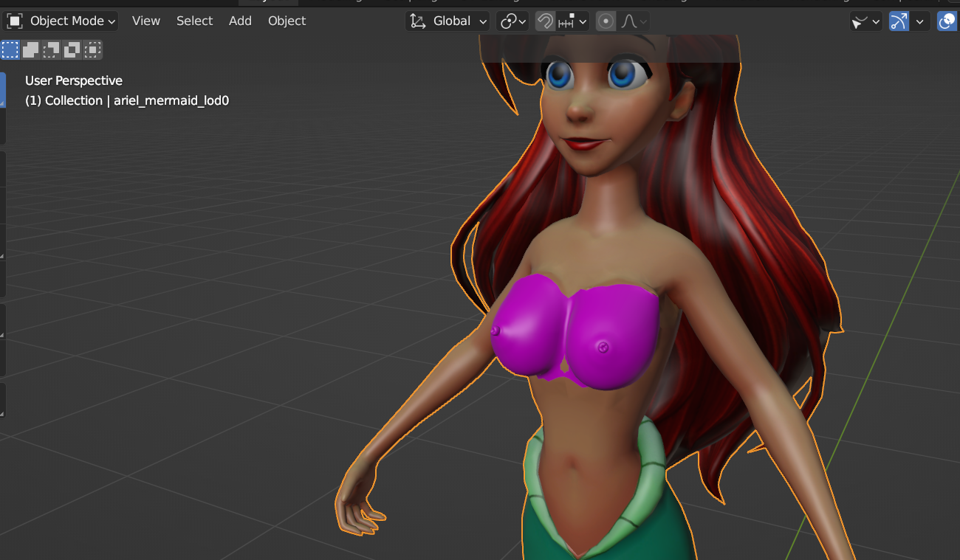Click the 'User Perspective' viewport label

click(74, 80)
